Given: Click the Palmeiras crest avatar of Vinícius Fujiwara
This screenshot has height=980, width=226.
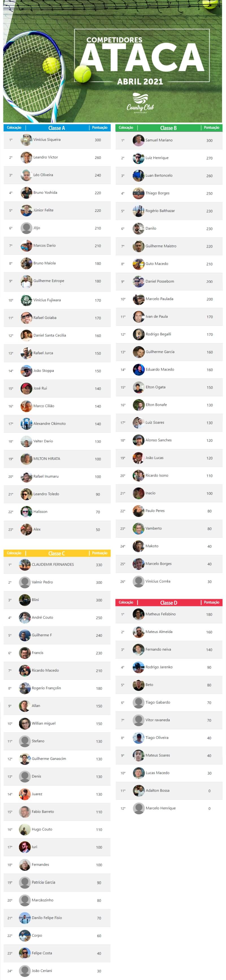Looking at the screenshot, I should (x=26, y=300).
